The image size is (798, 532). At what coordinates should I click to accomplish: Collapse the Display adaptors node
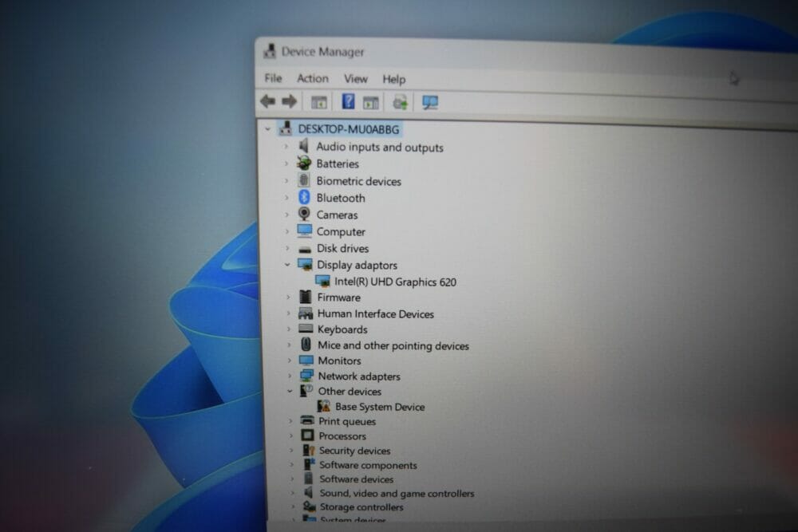[x=287, y=265]
